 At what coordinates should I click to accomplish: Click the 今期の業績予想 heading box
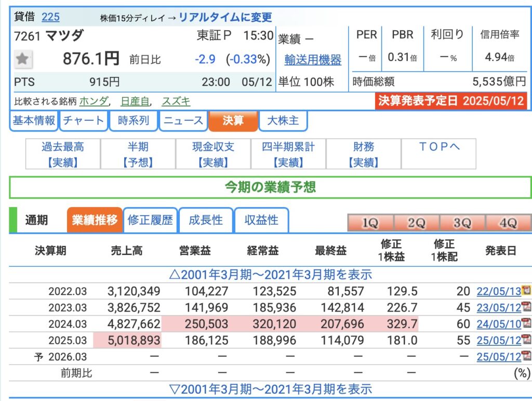tap(270, 187)
